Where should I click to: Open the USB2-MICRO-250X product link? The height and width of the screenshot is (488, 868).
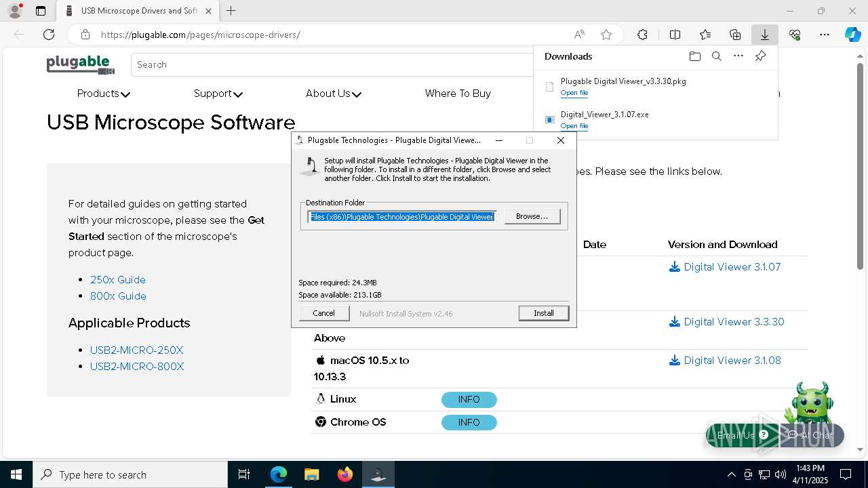(x=137, y=350)
